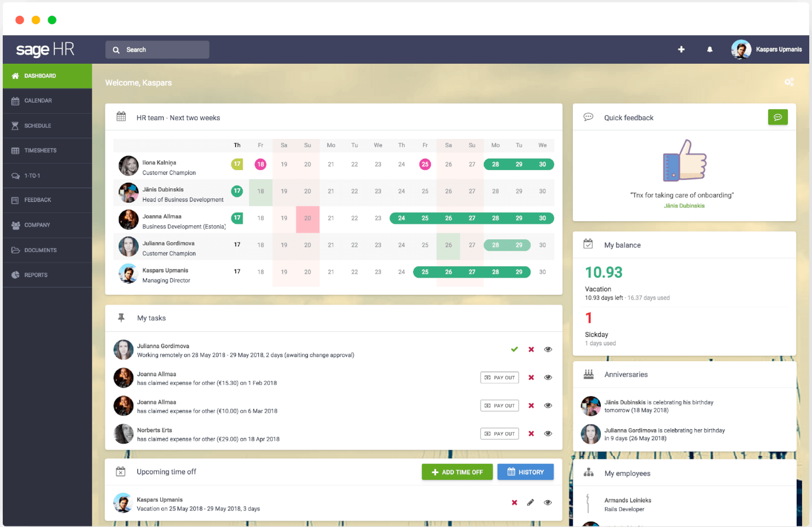Edit Kaspars Upmanis's vacation with the pencil icon

click(531, 502)
